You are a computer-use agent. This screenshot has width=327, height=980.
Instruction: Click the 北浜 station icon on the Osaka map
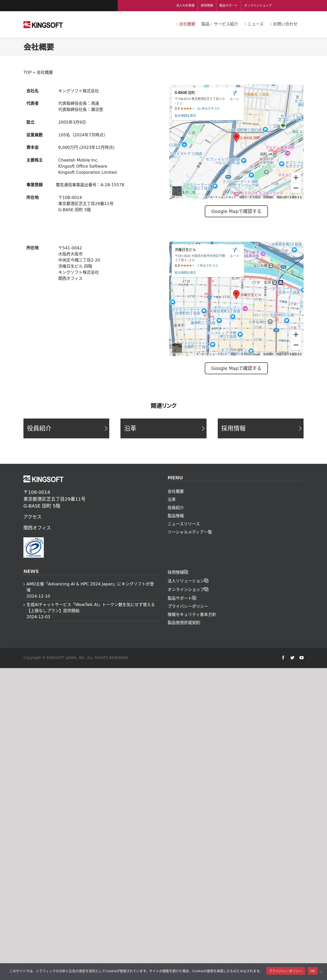275,282
